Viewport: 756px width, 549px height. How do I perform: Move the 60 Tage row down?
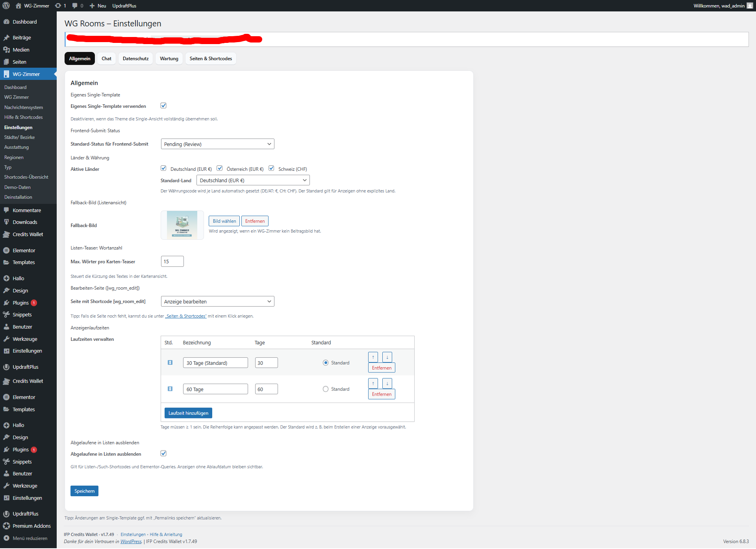pos(387,383)
